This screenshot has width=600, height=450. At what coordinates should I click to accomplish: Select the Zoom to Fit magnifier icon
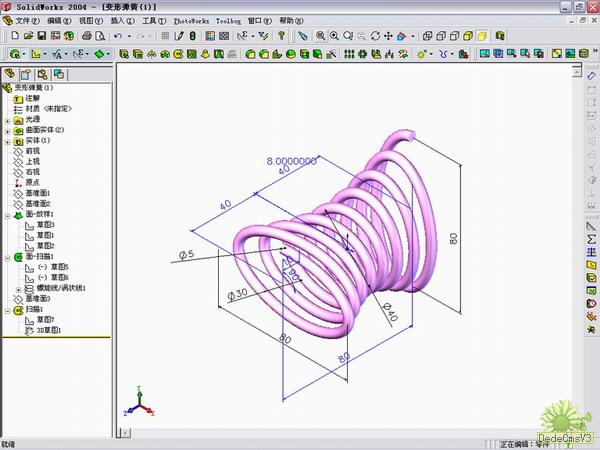pos(321,35)
